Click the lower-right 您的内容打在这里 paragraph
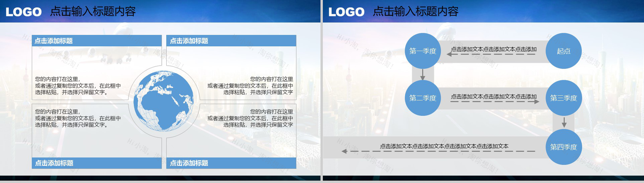Image resolution: width=644 pixels, height=183 pixels. pos(250,118)
